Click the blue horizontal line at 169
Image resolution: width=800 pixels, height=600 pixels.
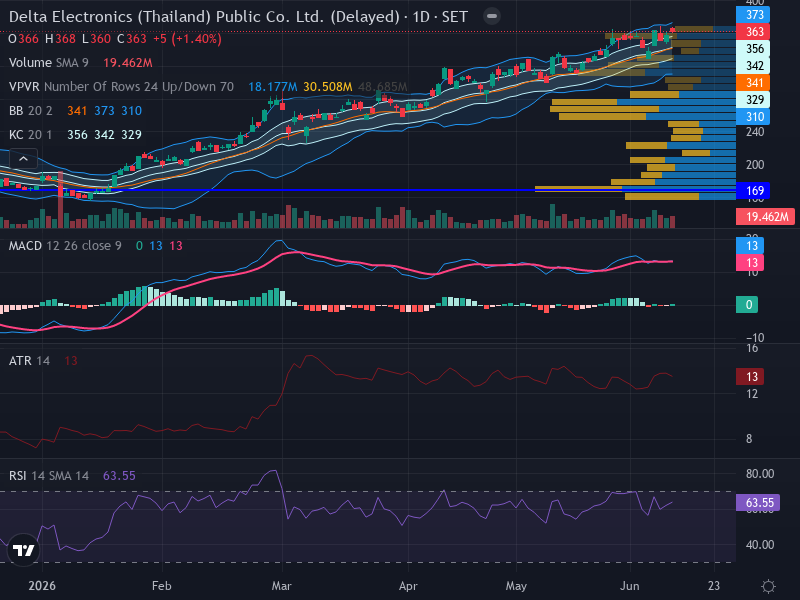(367, 190)
